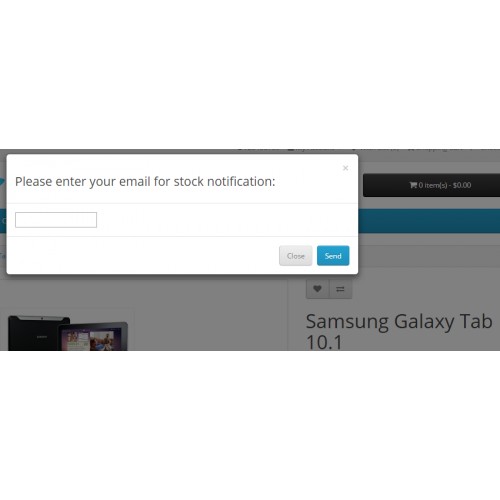Click the stock notification dialog heading

coord(145,182)
